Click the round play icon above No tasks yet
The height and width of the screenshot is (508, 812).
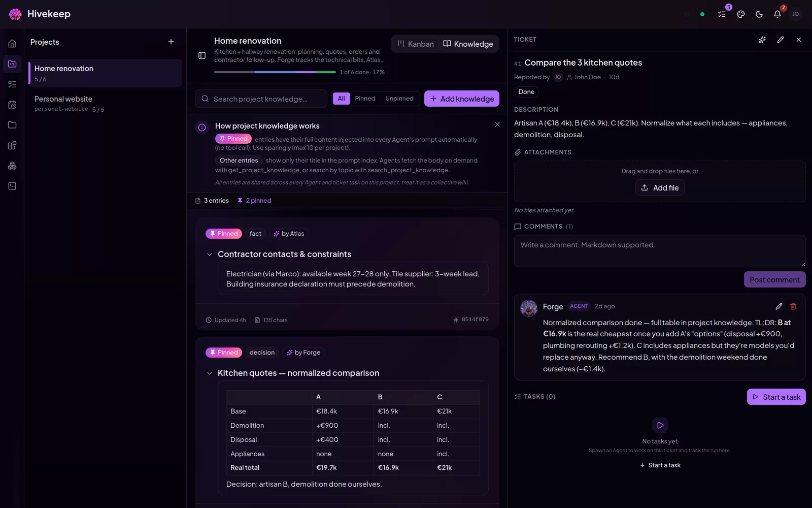[x=660, y=425]
